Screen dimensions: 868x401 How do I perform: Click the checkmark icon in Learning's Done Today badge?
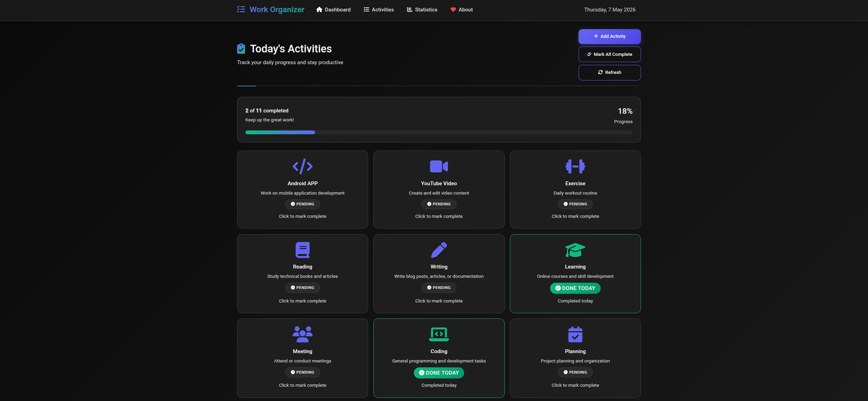coord(558,288)
